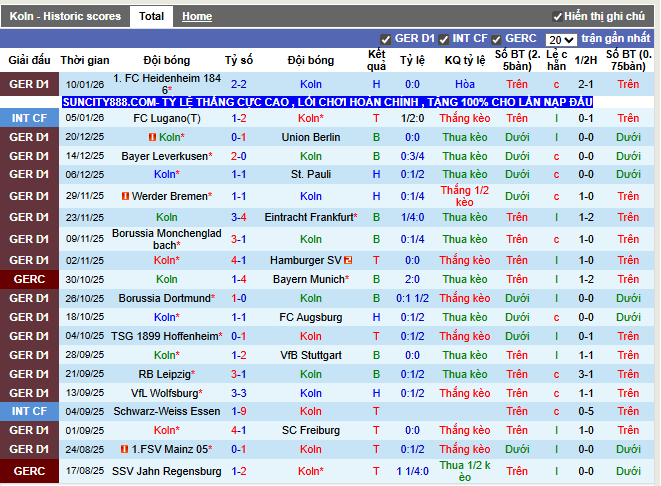Click the Koln - Historic scores title
This screenshot has width=661, height=486.
coord(65,16)
